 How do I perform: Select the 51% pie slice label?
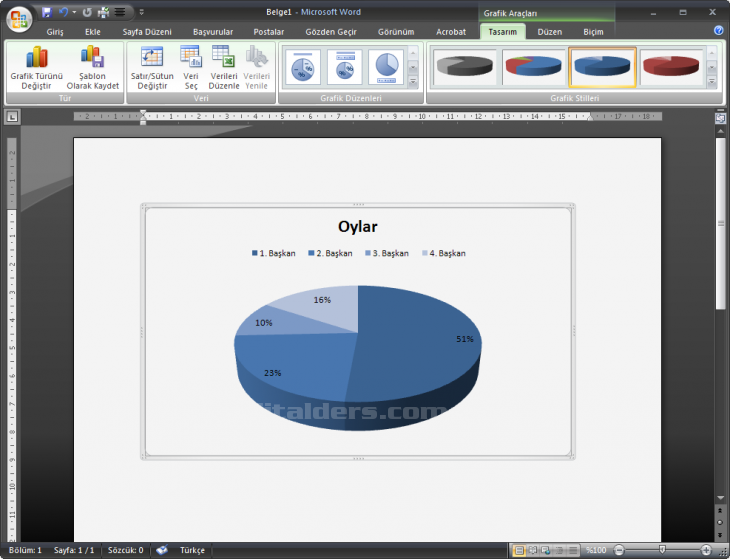[465, 339]
